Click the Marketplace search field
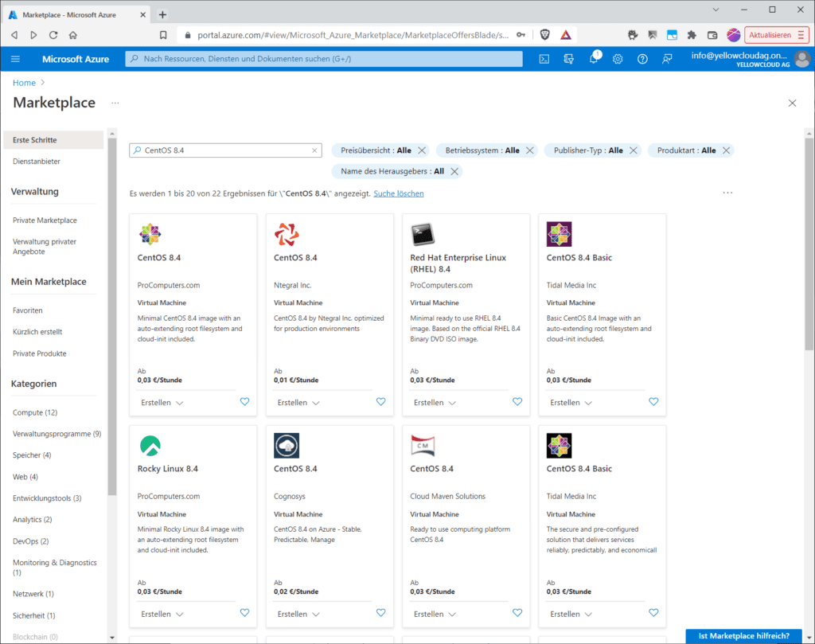815x644 pixels. (x=225, y=150)
